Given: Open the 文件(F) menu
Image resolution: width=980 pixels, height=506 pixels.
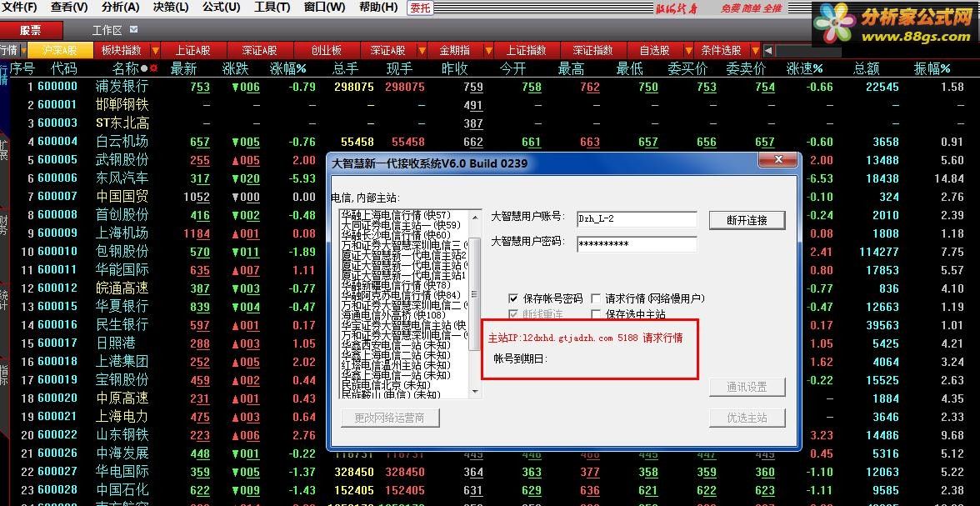Looking at the screenshot, I should 19,8.
